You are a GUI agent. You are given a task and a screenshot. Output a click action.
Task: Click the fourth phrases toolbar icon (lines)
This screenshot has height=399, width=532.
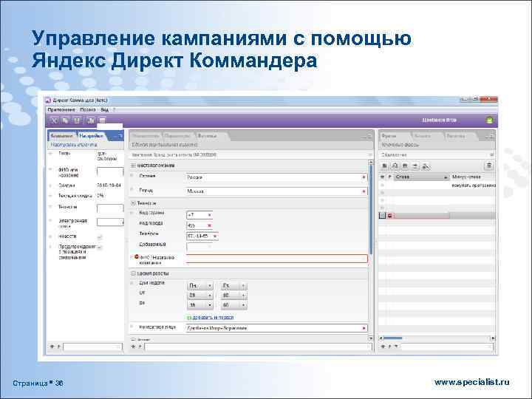[415, 166]
